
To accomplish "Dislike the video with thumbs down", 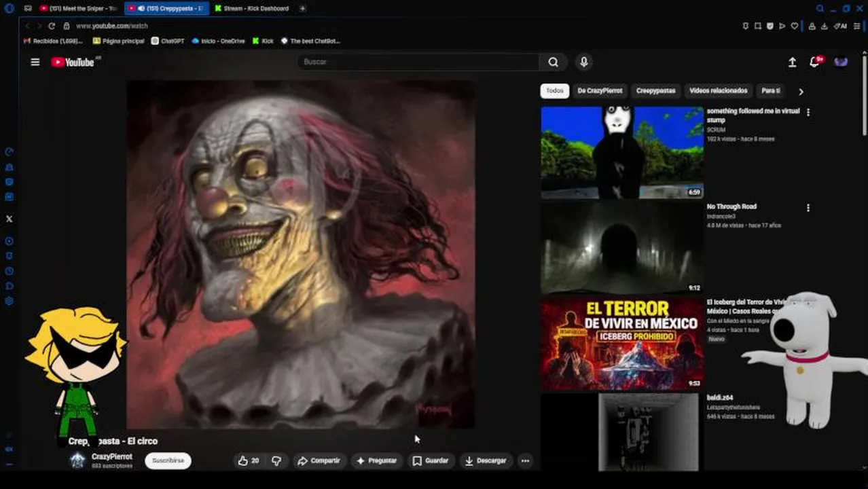I will pos(276,460).
